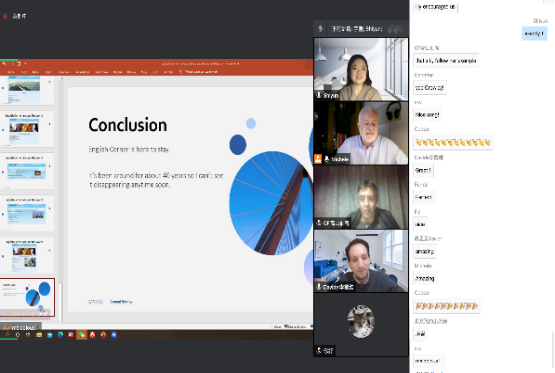The image size is (555, 373).
Task: Click the orange host icon on Michele's tile
Action: tap(318, 159)
